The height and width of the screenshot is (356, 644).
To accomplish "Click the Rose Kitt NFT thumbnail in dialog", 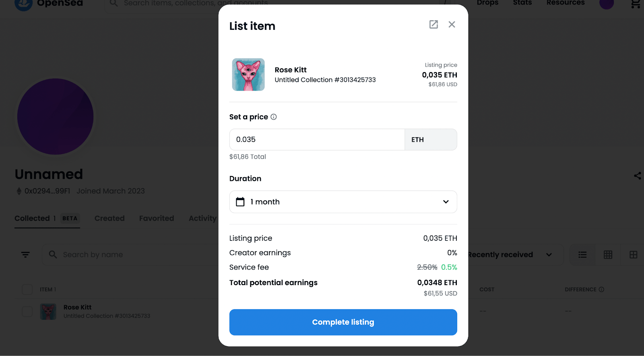I will tap(248, 75).
